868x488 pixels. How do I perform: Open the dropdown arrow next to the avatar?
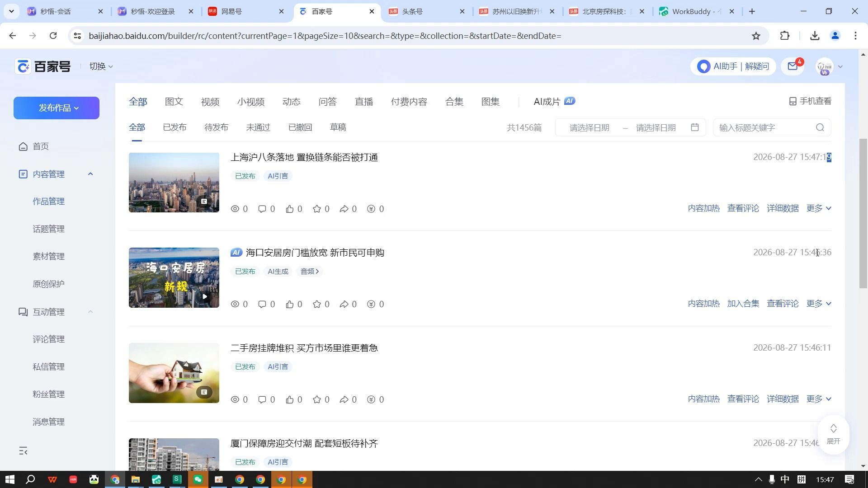coord(840,66)
